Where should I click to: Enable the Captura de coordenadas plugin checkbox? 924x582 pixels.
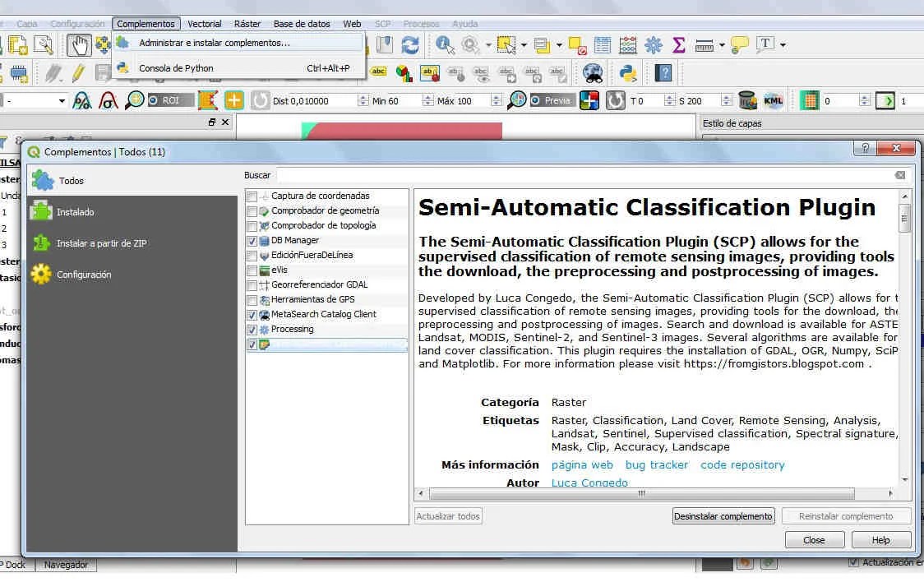[x=252, y=196]
